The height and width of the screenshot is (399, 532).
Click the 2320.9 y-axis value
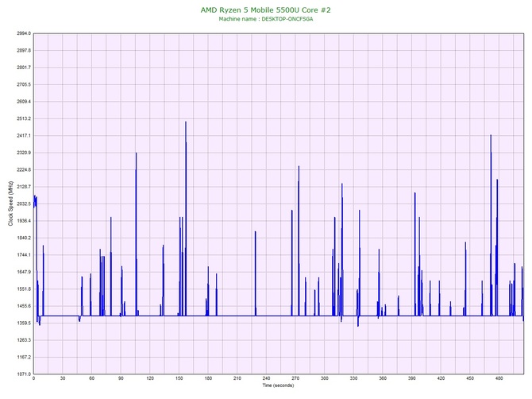24,153
